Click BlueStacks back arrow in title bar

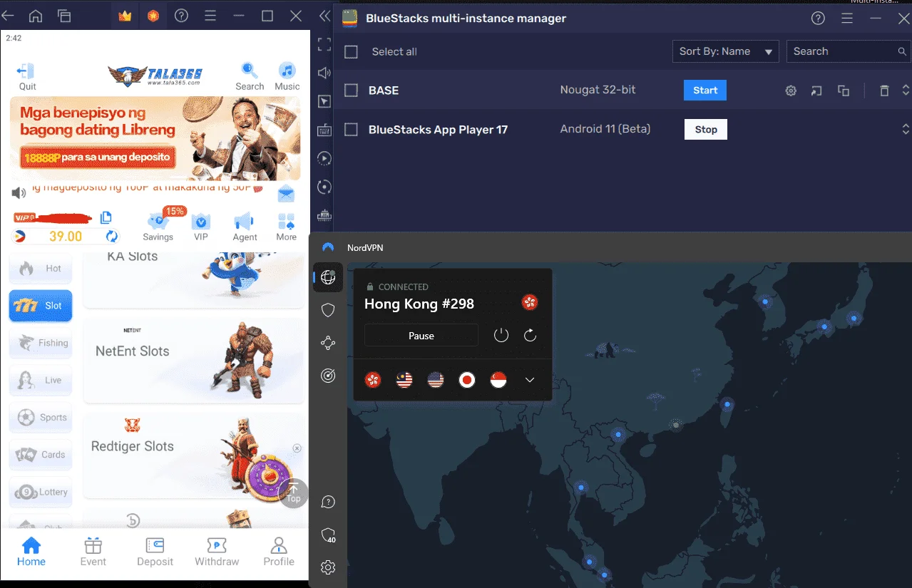tap(9, 16)
